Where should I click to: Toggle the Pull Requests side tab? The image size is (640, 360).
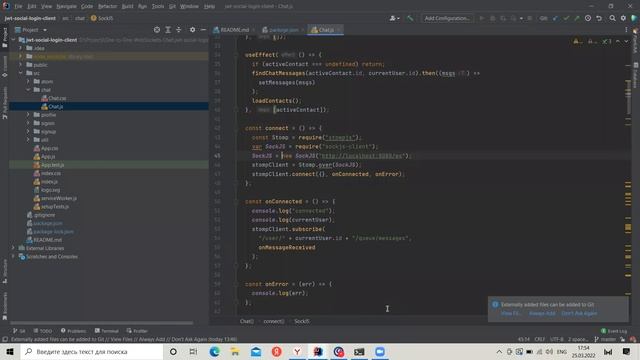[x=4, y=102]
